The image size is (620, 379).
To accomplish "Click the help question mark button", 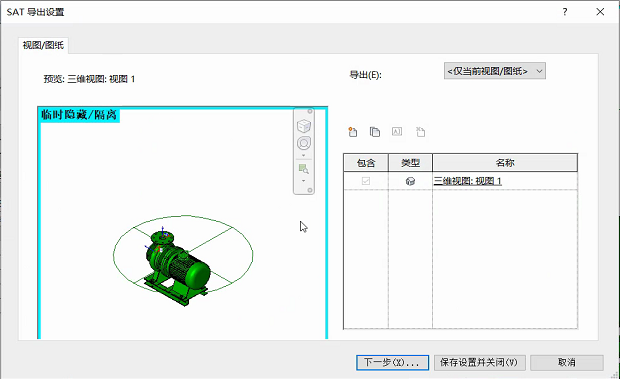I will tap(565, 12).
